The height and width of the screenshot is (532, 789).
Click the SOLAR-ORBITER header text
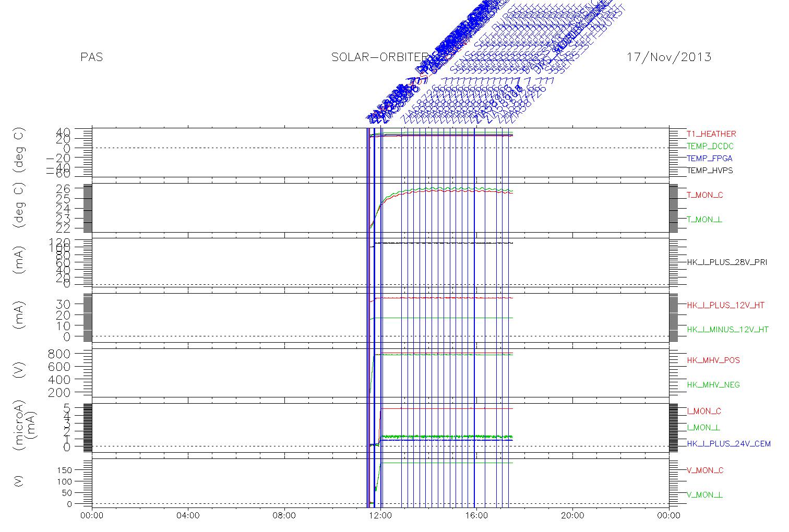point(380,57)
